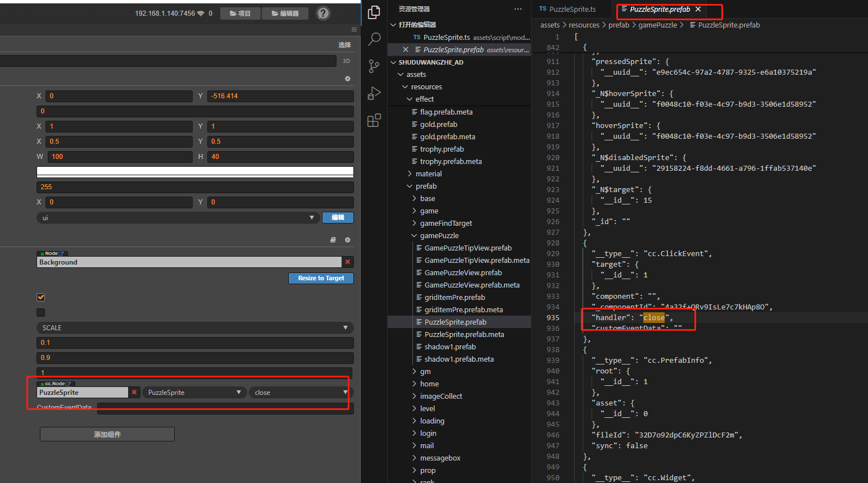Open the Search view in activity bar
Screen dimensions: 868x483
coord(374,39)
